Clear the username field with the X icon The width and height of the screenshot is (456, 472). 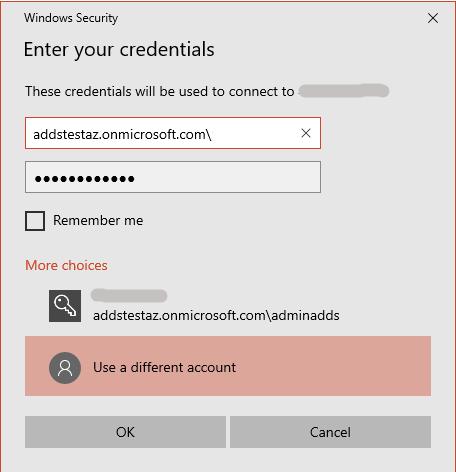pyautogui.click(x=306, y=133)
